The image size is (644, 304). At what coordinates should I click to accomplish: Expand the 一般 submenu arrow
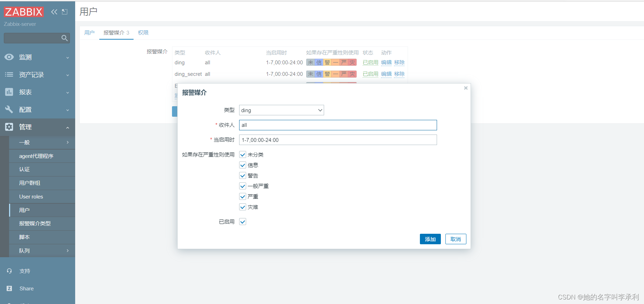coord(68,142)
